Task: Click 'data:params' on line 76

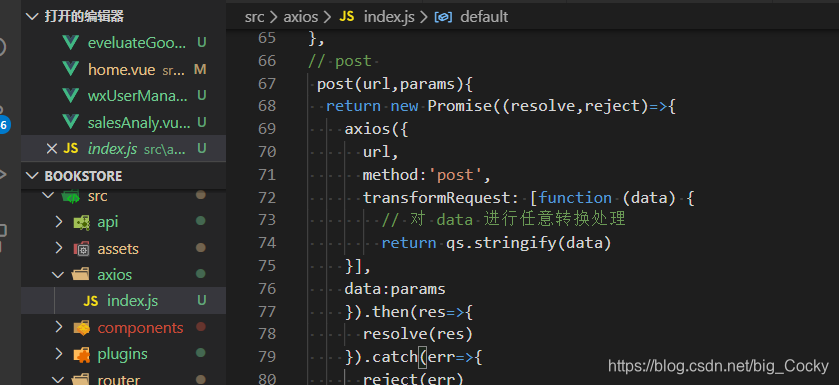Action: pos(395,289)
